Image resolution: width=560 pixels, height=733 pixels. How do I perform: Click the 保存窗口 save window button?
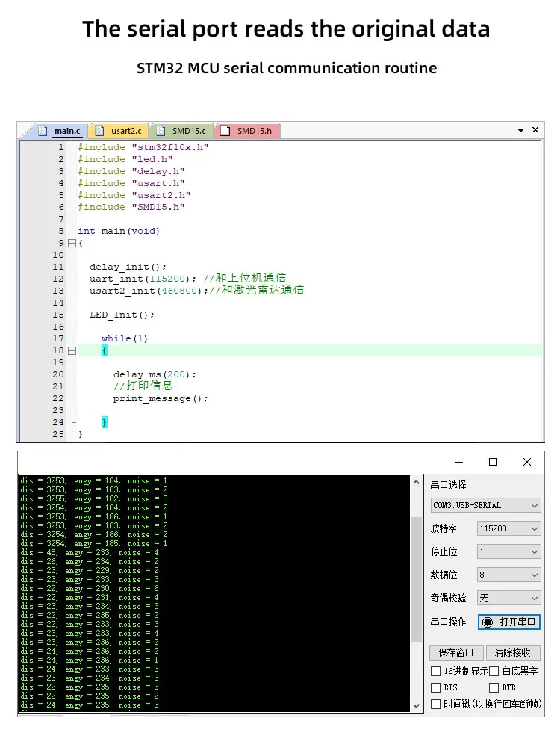456,652
